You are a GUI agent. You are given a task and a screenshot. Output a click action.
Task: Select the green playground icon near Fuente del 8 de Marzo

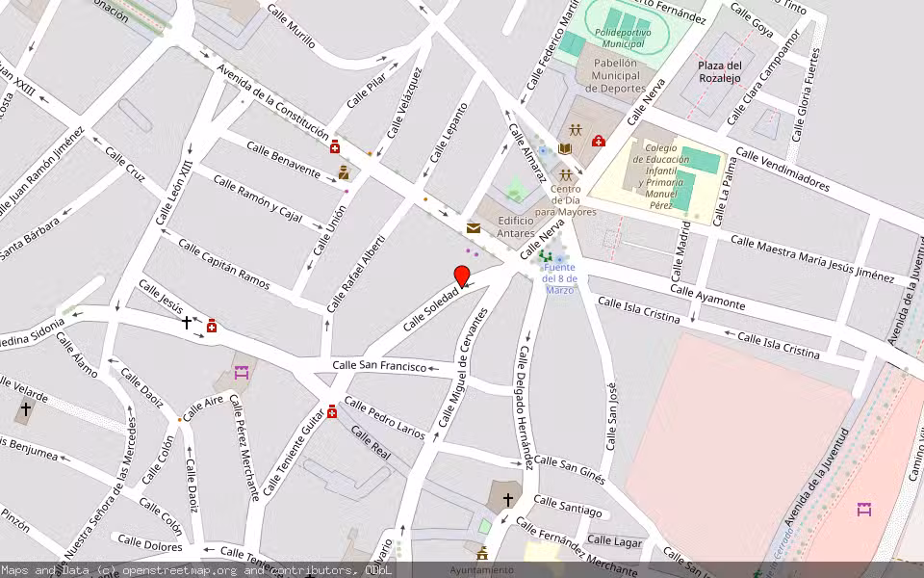(x=545, y=256)
